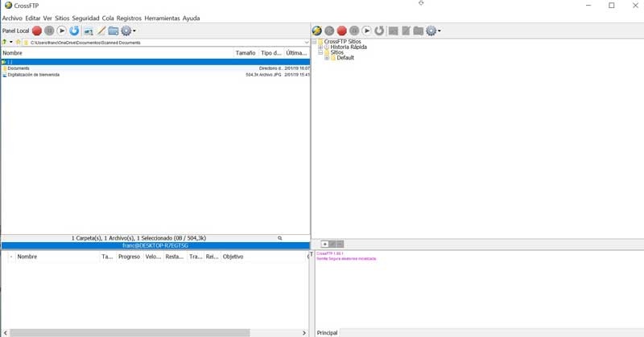Click the grayed folder icon in remote toolbar
Viewport: 644px width, 337px height.
[x=418, y=31]
